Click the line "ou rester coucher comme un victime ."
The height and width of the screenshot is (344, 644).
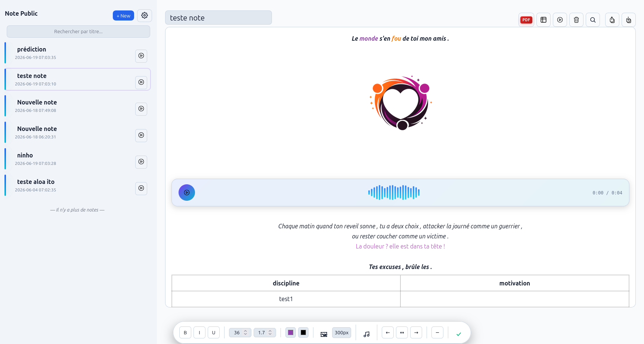click(400, 236)
